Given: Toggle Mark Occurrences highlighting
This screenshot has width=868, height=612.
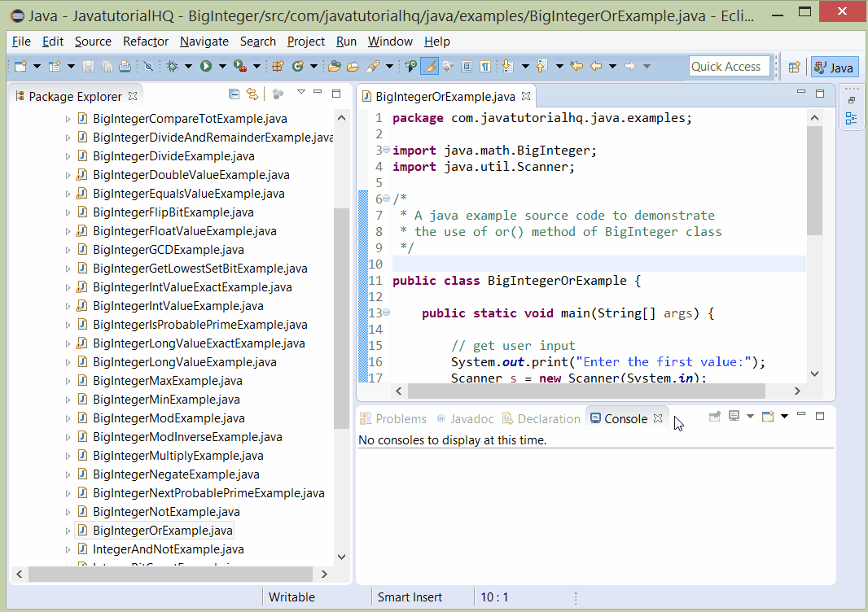Looking at the screenshot, I should (x=429, y=65).
